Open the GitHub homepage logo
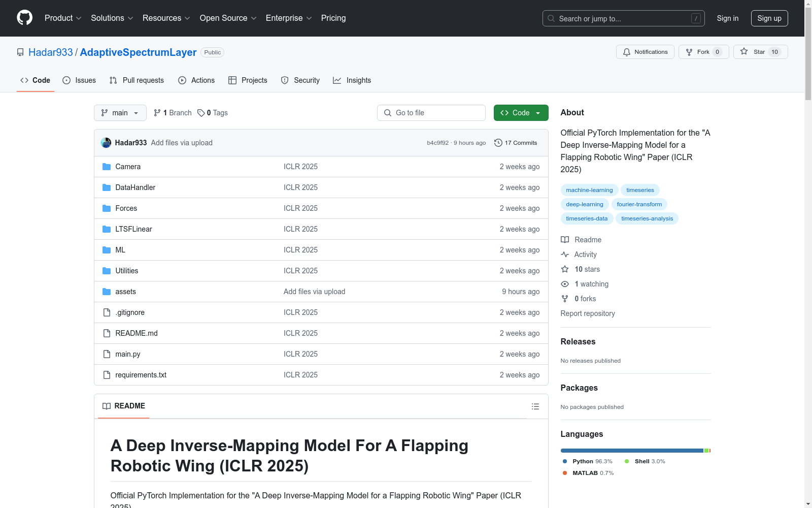This screenshot has width=812, height=508. pos(24,18)
